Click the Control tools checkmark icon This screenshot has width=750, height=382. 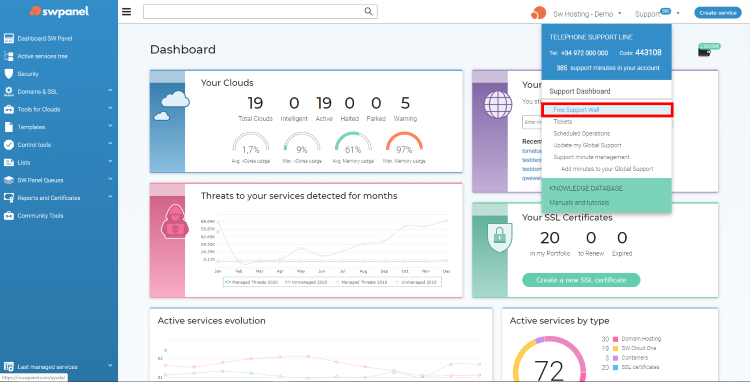[9, 145]
